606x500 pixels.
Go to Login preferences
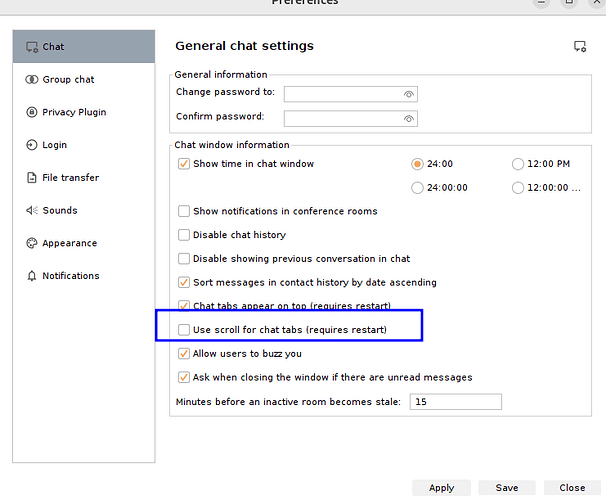(x=54, y=145)
